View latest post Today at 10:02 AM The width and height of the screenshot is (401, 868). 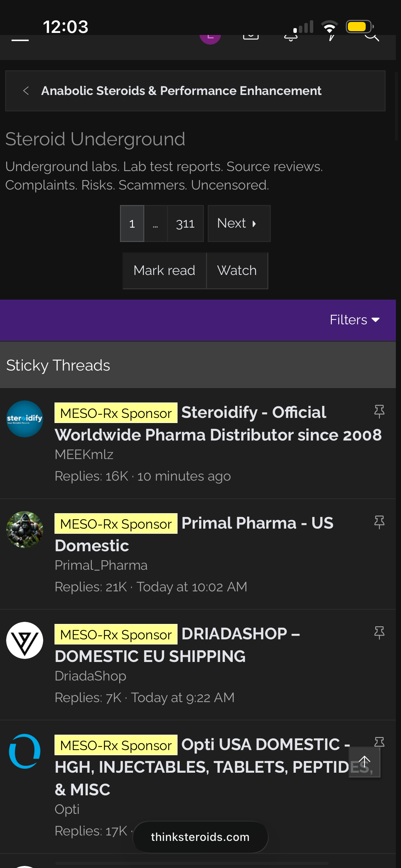[x=192, y=587]
